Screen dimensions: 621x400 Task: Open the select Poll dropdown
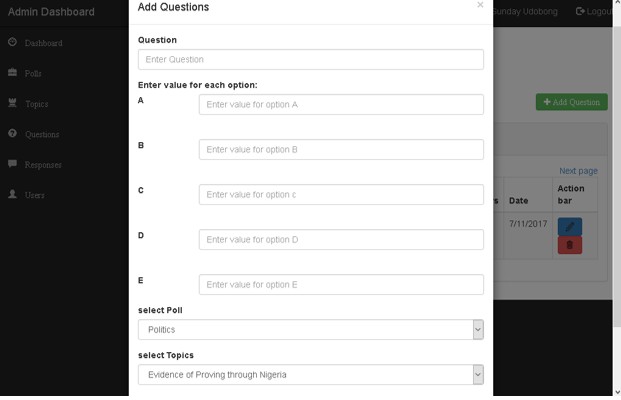[x=310, y=330]
